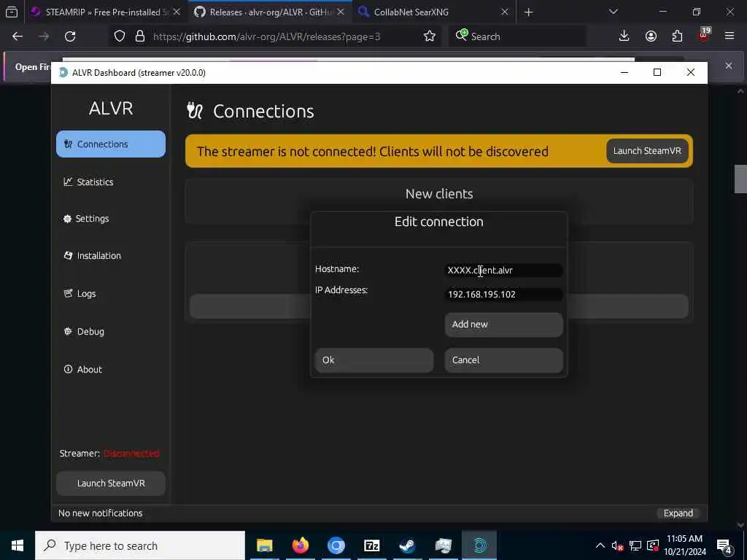Open the Firefox View icon
This screenshot has height=560, width=747.
(x=12, y=12)
